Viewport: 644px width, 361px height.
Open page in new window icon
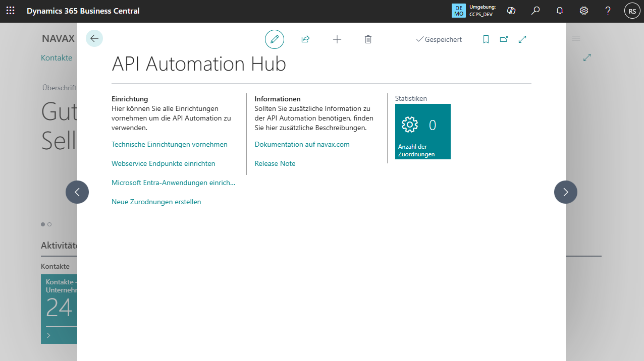[x=504, y=39]
